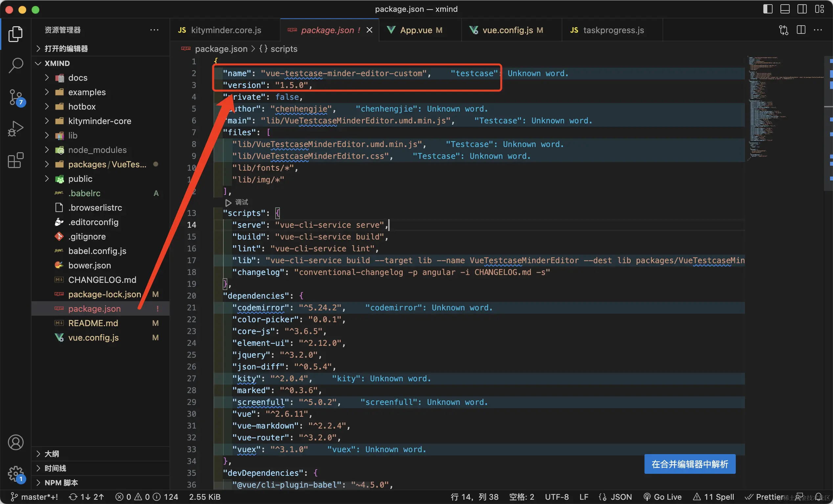This screenshot has width=833, height=504.
Task: Open the Search view in activity bar
Action: point(15,65)
